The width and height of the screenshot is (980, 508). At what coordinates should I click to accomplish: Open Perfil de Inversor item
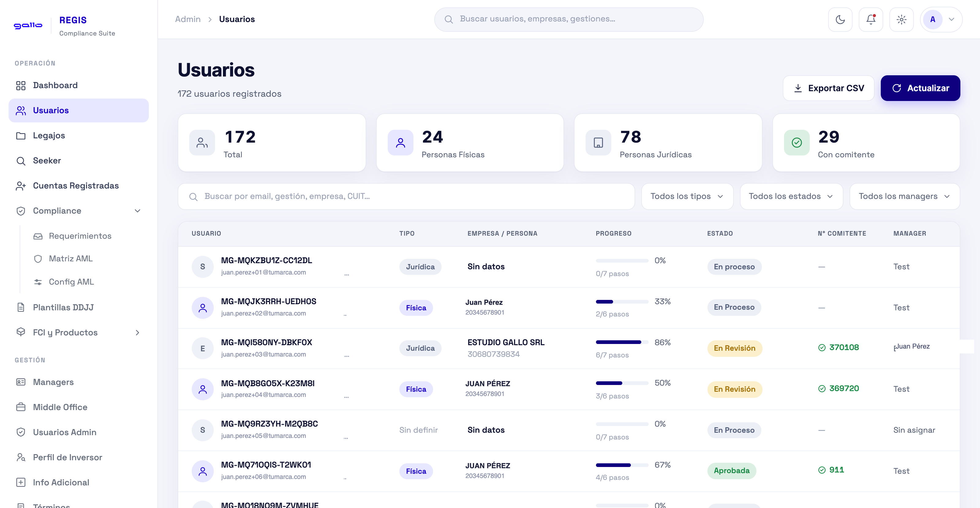(x=78, y=458)
